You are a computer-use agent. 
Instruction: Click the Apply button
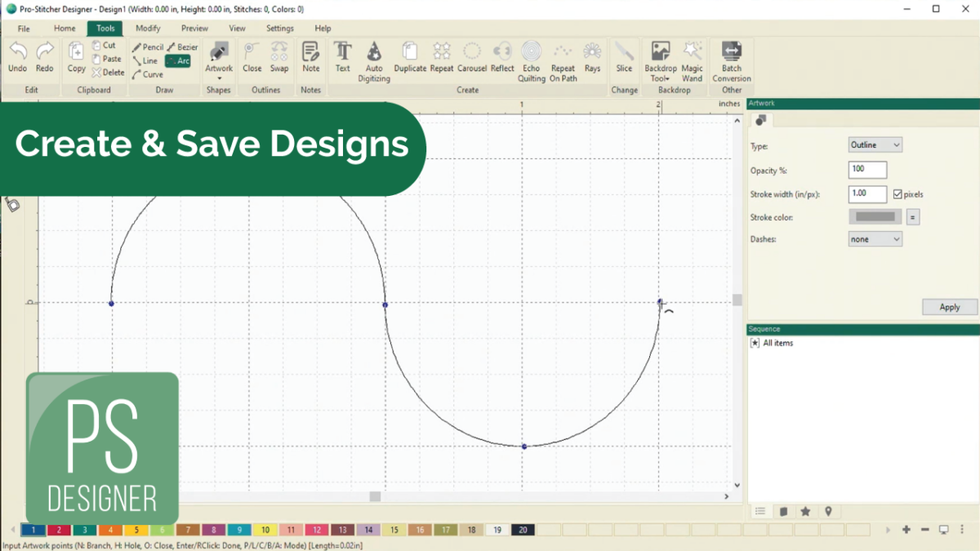pos(949,307)
